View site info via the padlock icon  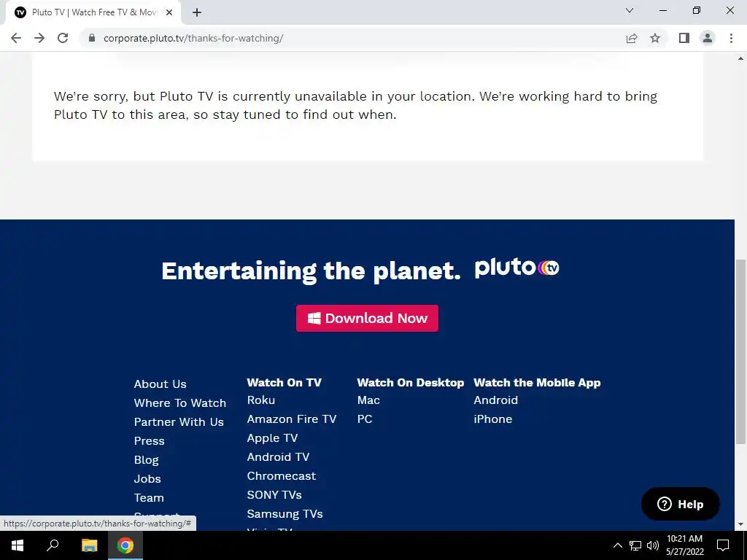click(x=92, y=38)
